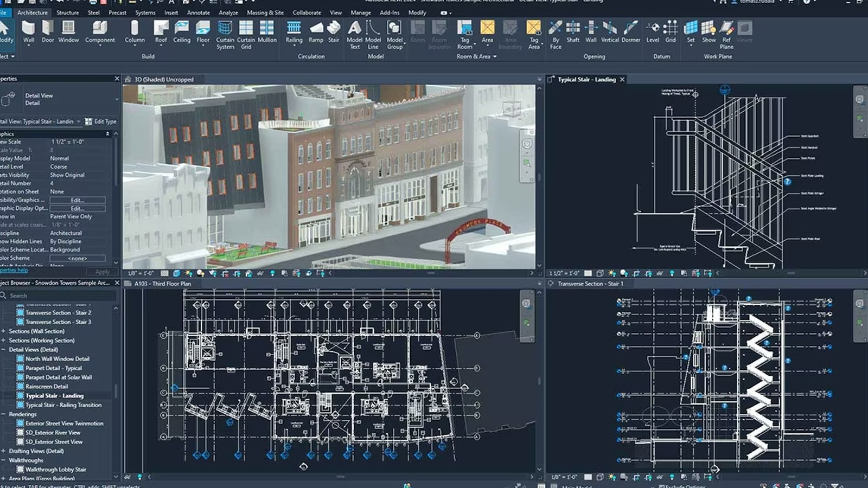Click Edit button for Graphic Display Options

coord(78,208)
